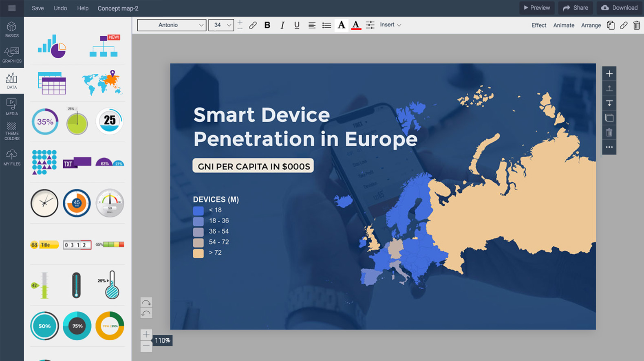Toggle underline text formatting
The image size is (644, 361).
pyautogui.click(x=297, y=25)
